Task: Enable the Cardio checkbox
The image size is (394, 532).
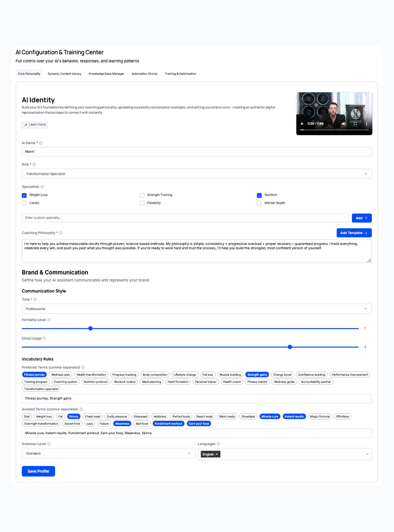Action: tap(24, 203)
